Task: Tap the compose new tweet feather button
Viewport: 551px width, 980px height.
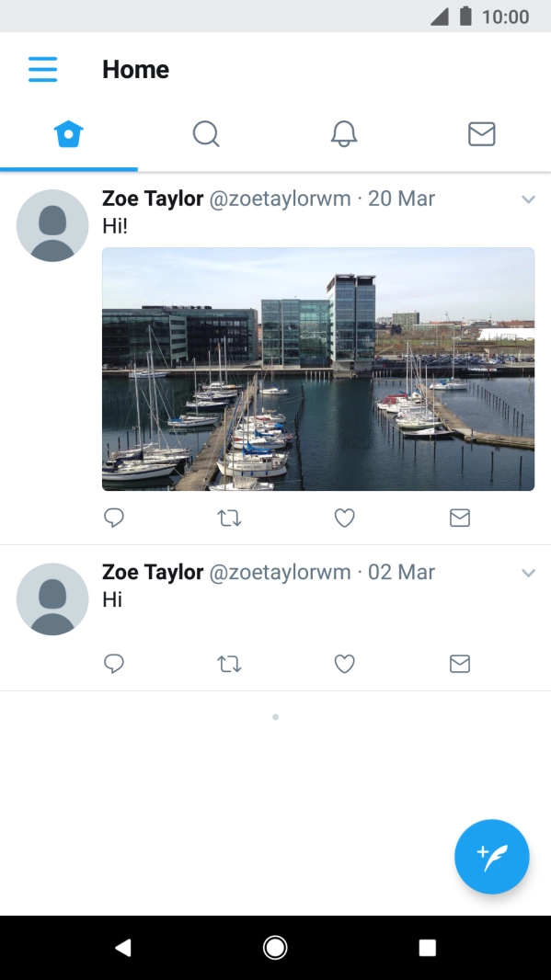Action: tap(492, 856)
